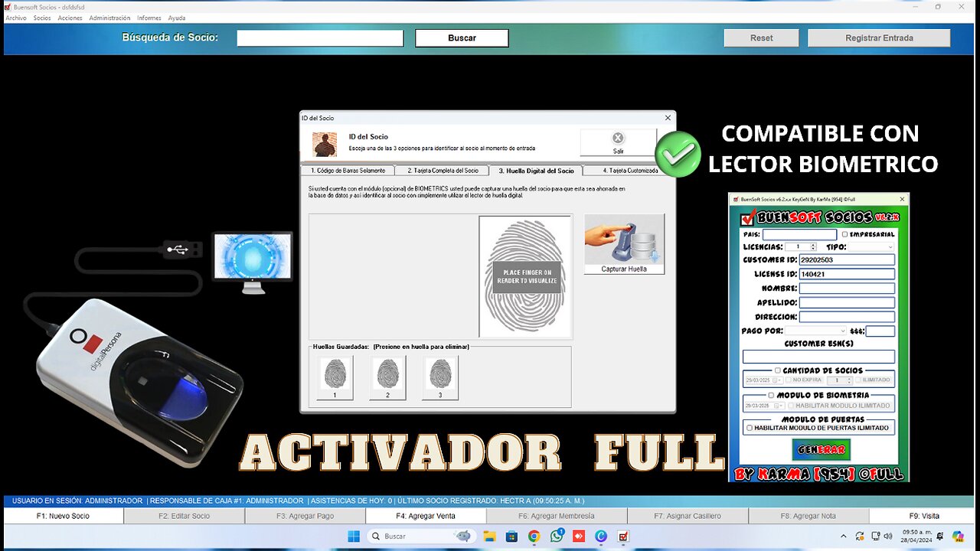Click the Capturar Huella fingerprint reader icon
Screen dimensions: 980x551
coord(624,243)
